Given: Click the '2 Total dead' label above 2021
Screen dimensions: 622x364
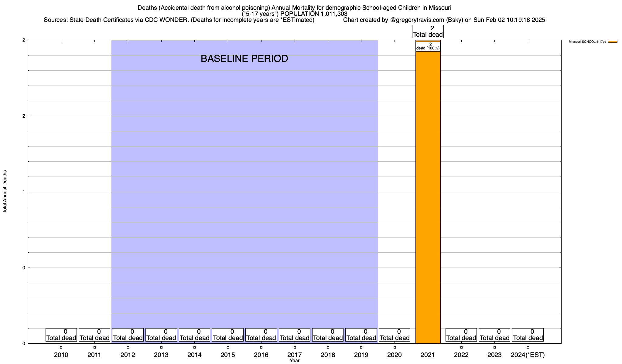Looking at the screenshot, I should click(x=428, y=32).
